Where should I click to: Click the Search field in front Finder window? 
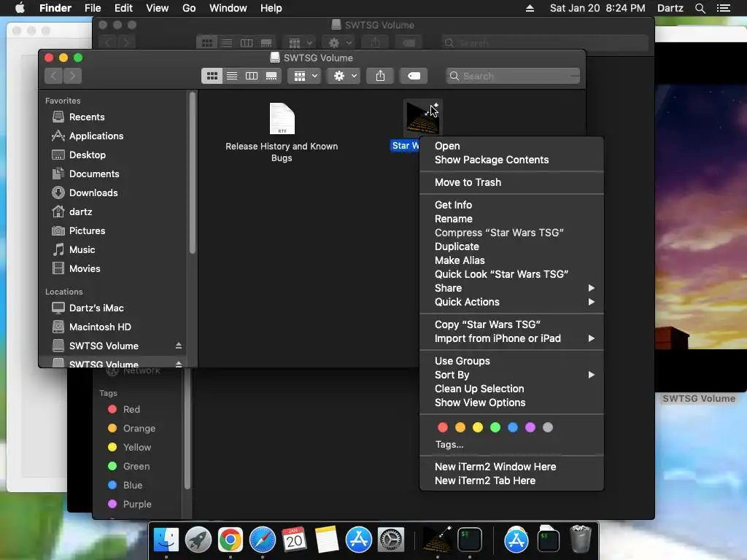513,76
